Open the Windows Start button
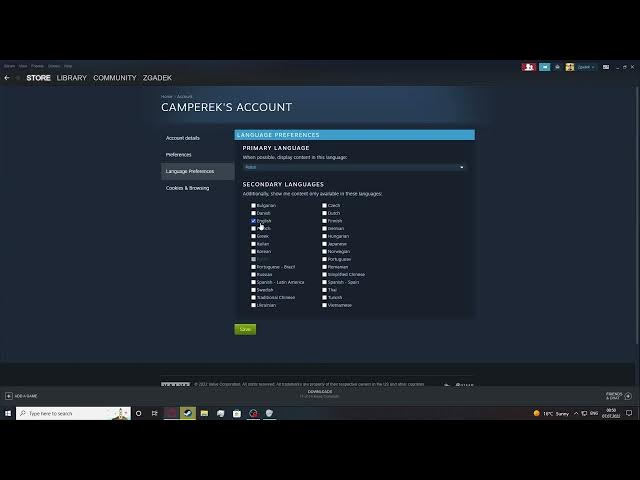This screenshot has width=640, height=480. click(x=8, y=413)
